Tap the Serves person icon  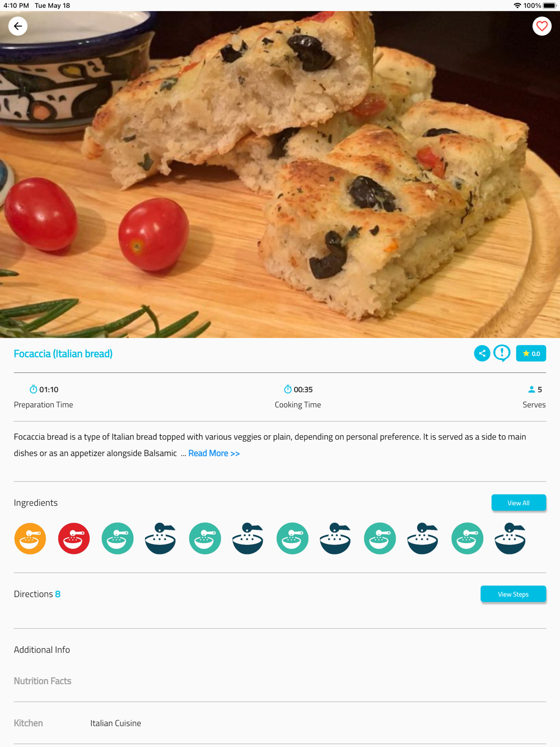(531, 389)
